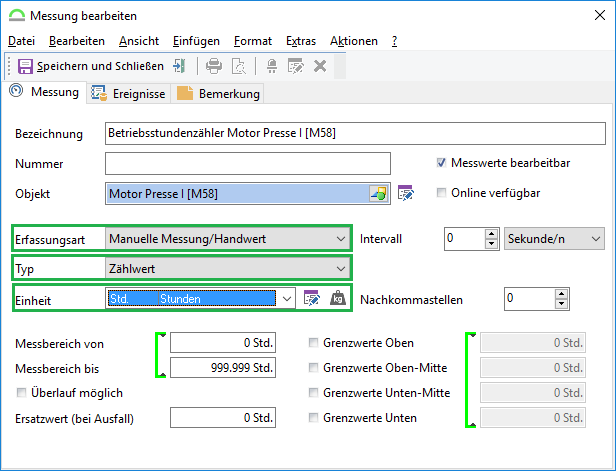The height and width of the screenshot is (471, 616).
Task: Click the delete X toolbar icon
Action: 320,66
